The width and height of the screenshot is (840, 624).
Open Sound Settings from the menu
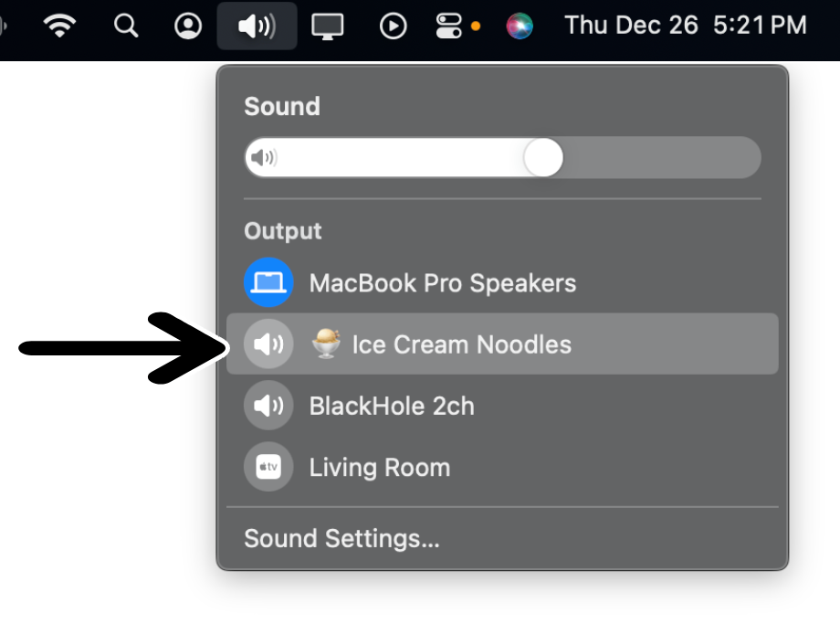coord(341,538)
